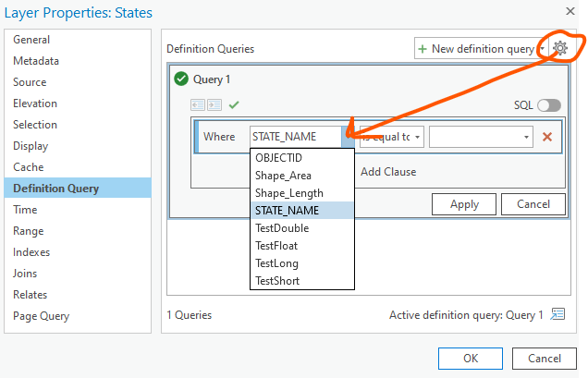Click the save query icon
The height and width of the screenshot is (378, 588).
click(x=214, y=105)
